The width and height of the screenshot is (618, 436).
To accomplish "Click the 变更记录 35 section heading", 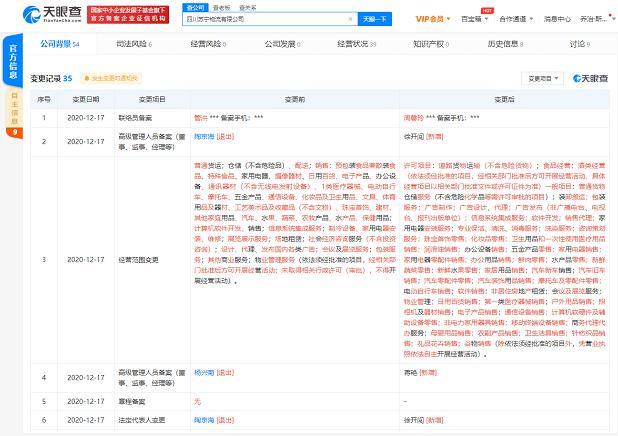I will [51, 78].
